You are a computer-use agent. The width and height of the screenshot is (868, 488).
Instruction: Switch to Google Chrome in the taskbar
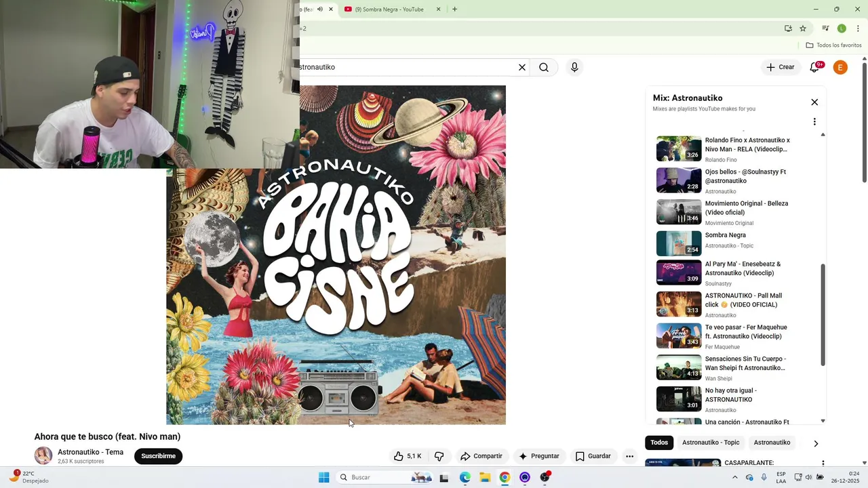click(505, 477)
